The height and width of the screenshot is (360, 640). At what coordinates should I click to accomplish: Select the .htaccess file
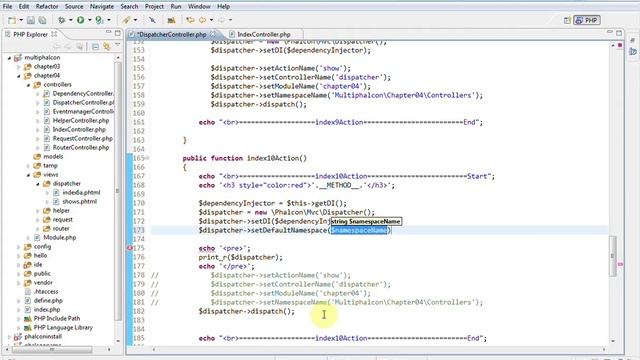point(46,291)
